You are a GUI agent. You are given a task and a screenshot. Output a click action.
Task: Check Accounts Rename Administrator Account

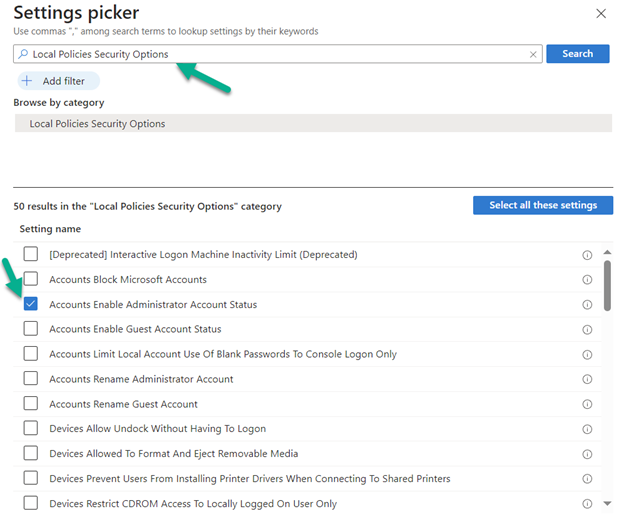pyautogui.click(x=31, y=378)
